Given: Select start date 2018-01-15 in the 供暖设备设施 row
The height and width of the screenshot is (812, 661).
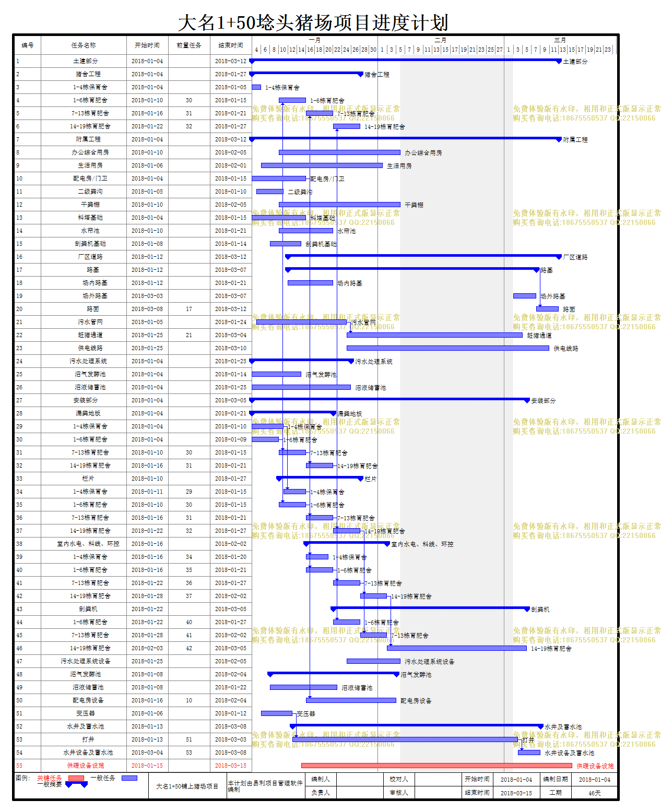Looking at the screenshot, I should point(147,766).
